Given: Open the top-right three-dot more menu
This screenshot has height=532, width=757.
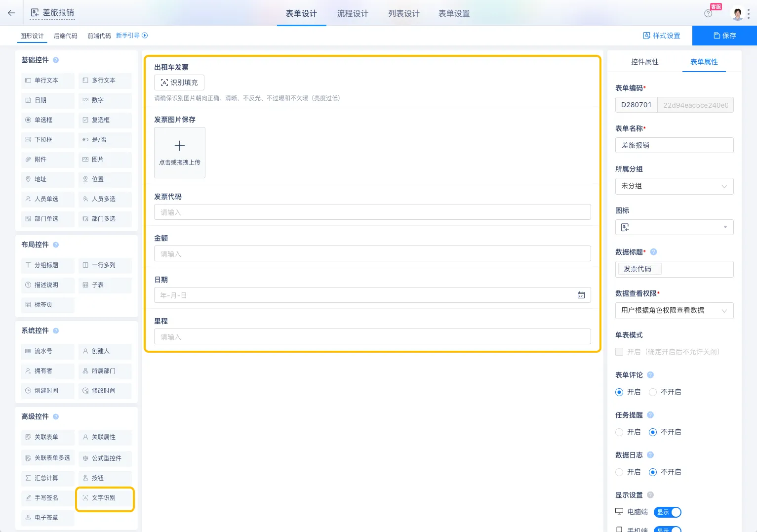Looking at the screenshot, I should tap(749, 13).
